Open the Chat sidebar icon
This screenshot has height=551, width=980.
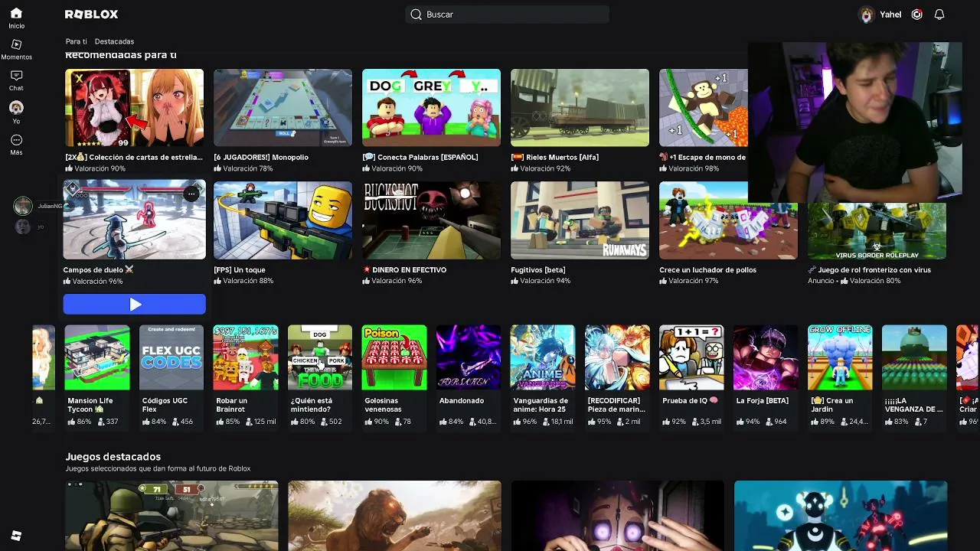[16, 81]
